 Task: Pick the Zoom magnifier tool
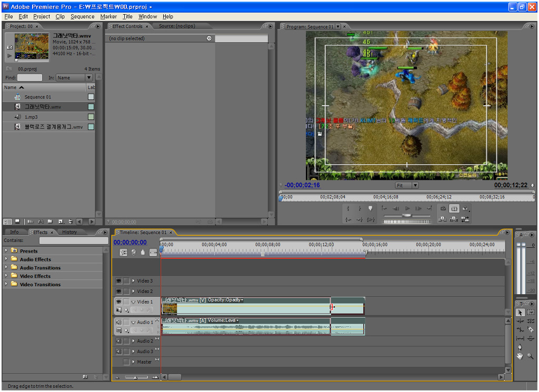point(530,356)
